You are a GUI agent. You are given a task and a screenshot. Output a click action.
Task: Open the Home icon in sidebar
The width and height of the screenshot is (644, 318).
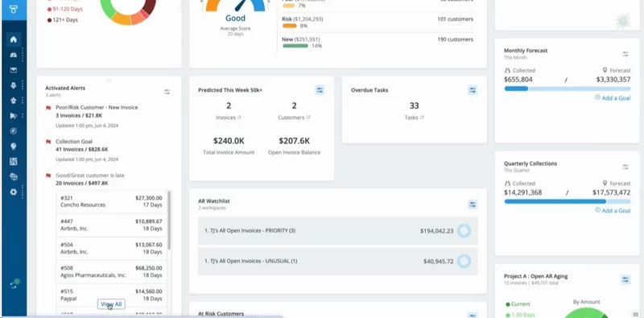point(14,39)
